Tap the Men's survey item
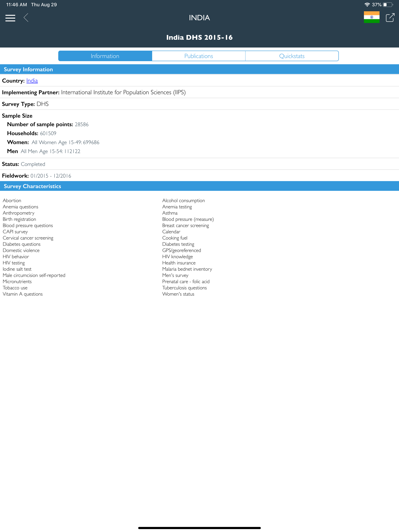This screenshot has height=532, width=399. 175,275
